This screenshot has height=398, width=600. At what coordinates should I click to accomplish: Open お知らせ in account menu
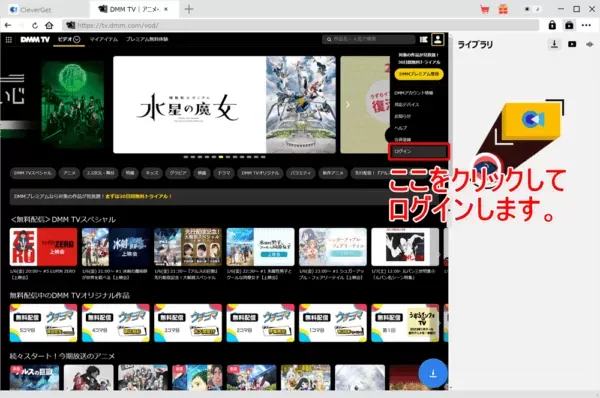pos(403,116)
